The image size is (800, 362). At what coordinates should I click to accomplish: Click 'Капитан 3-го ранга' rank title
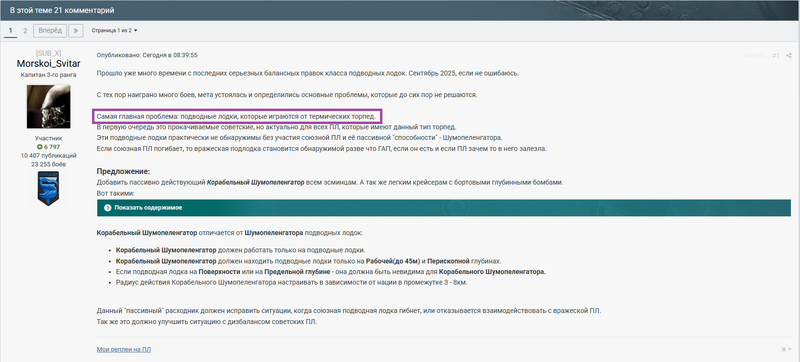[48, 75]
